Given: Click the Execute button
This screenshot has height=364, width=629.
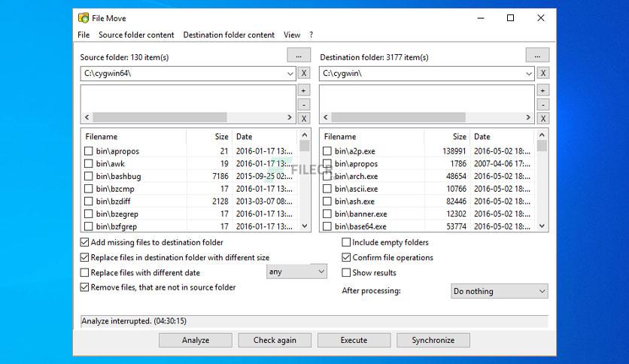Looking at the screenshot, I should [354, 340].
